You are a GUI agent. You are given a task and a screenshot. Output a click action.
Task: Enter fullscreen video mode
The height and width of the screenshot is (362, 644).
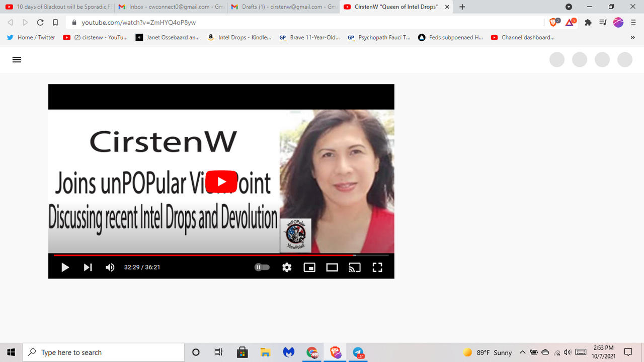(377, 267)
